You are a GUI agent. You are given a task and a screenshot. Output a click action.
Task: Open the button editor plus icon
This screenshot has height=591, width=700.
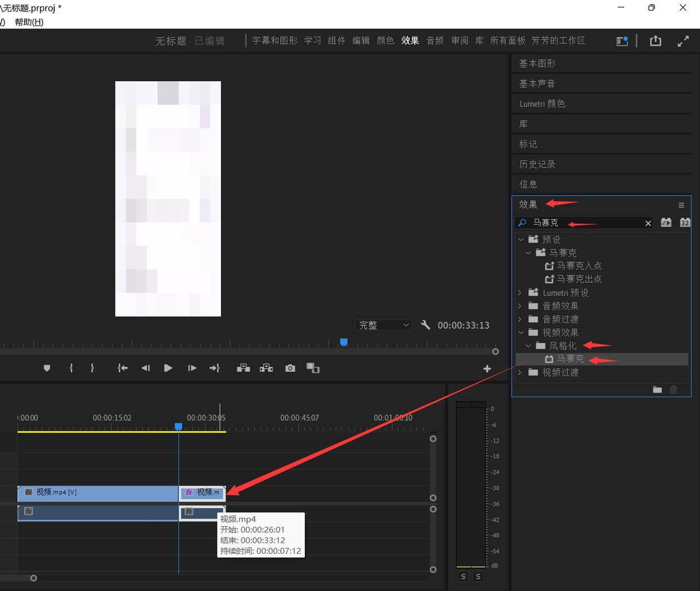[487, 368]
